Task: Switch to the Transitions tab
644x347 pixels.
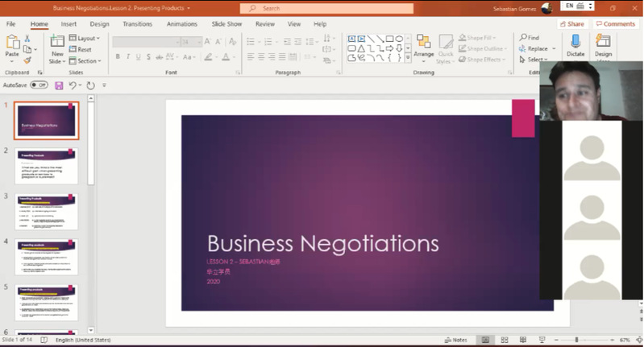Action: [137, 24]
